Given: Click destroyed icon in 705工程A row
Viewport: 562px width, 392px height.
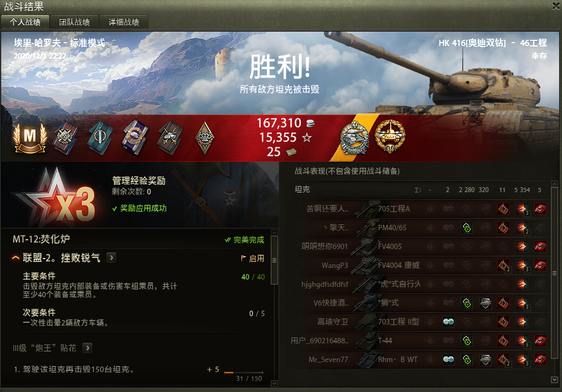Looking at the screenshot, I should pyautogui.click(x=540, y=209).
